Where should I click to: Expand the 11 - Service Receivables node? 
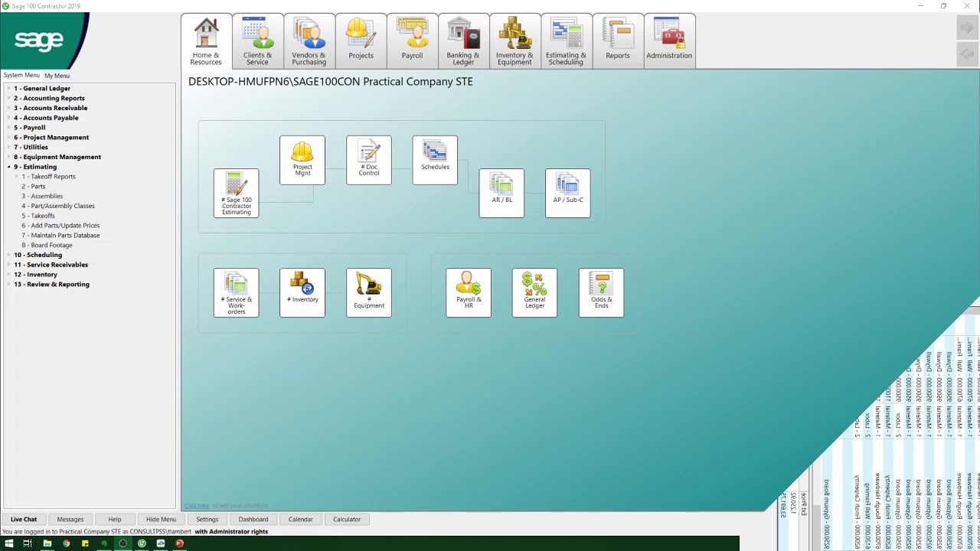(8, 265)
